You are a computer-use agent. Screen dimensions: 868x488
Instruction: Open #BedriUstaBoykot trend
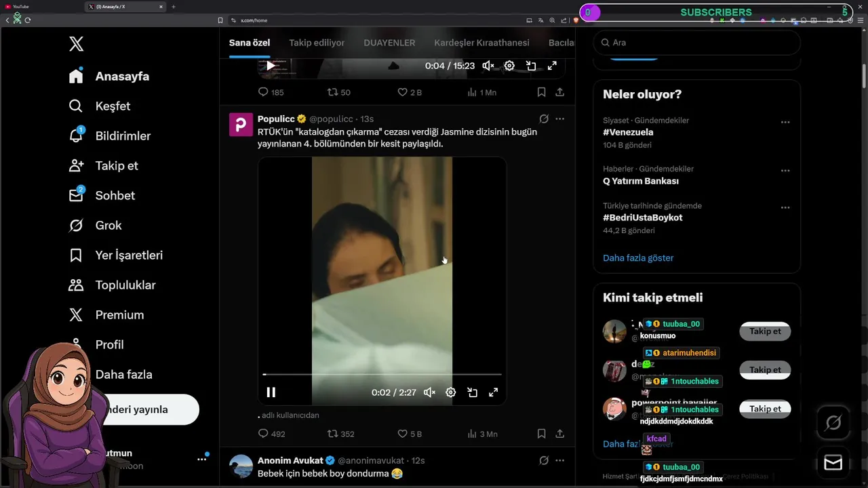pos(642,218)
